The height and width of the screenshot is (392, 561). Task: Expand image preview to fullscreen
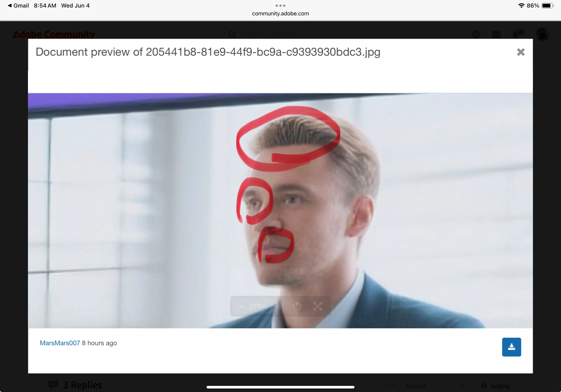[x=317, y=306]
